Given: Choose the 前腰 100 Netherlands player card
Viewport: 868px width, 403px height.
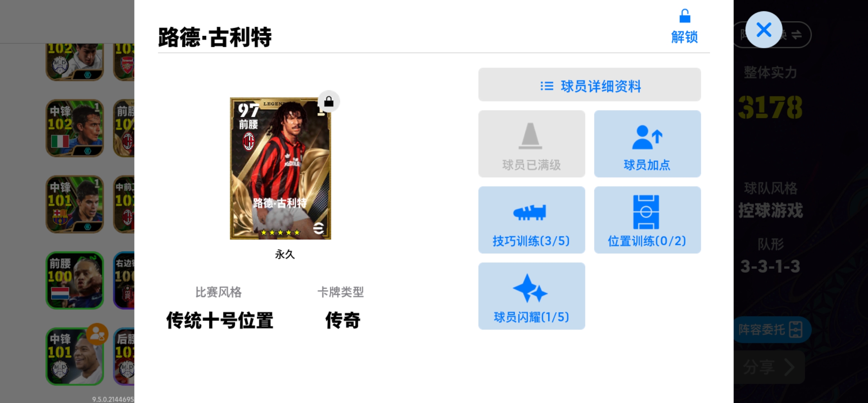Looking at the screenshot, I should (x=75, y=280).
